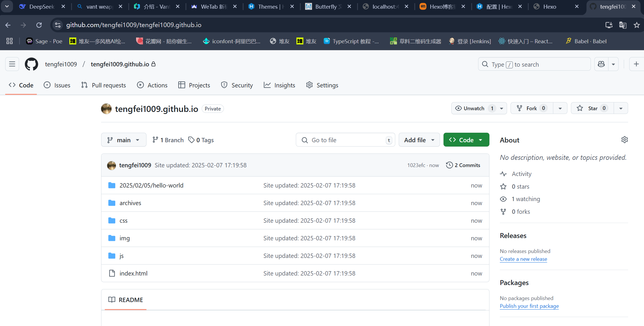Click the Copilot icon in the header
Screen dimensions: 644x326
click(x=601, y=64)
